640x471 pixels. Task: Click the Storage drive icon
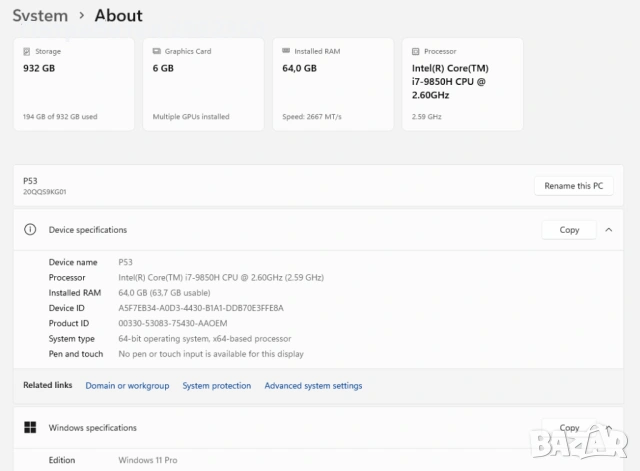(27, 51)
